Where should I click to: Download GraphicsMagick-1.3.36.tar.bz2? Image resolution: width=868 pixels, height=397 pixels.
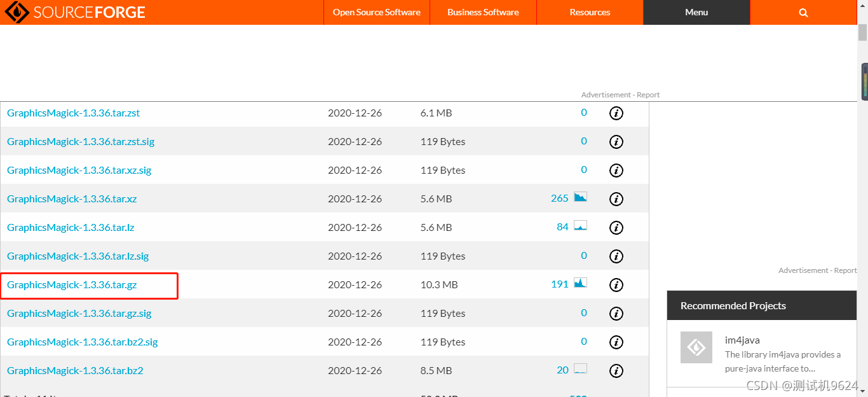[x=75, y=371]
